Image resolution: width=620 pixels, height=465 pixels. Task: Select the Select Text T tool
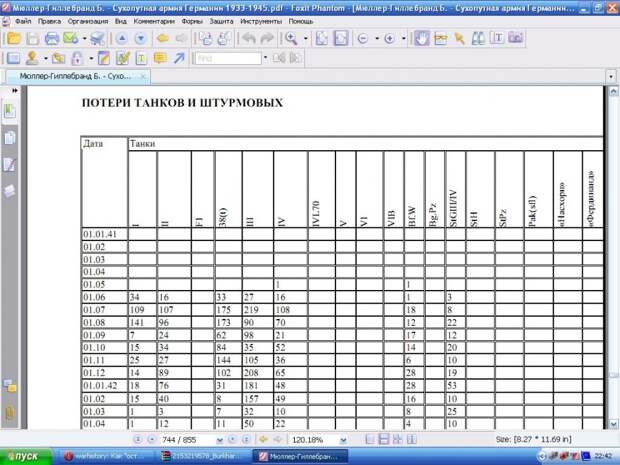coord(497,38)
